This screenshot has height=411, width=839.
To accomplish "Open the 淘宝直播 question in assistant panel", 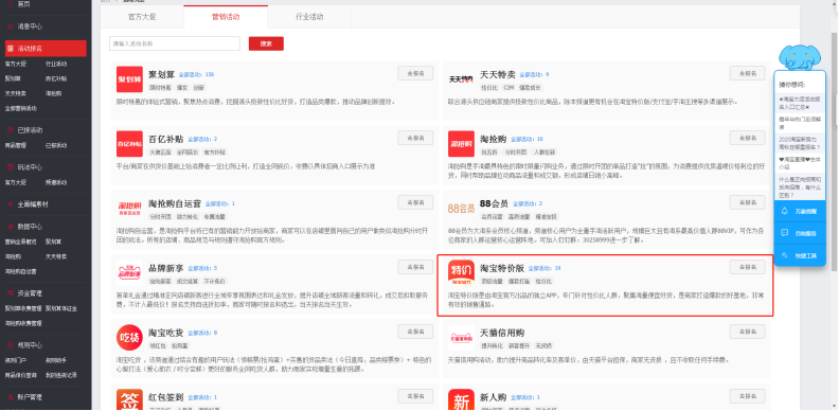I will coord(799,163).
